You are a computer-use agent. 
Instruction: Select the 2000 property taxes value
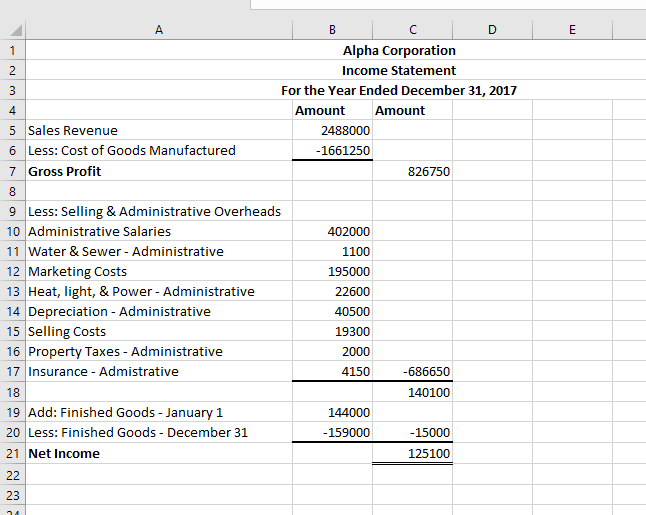point(332,351)
